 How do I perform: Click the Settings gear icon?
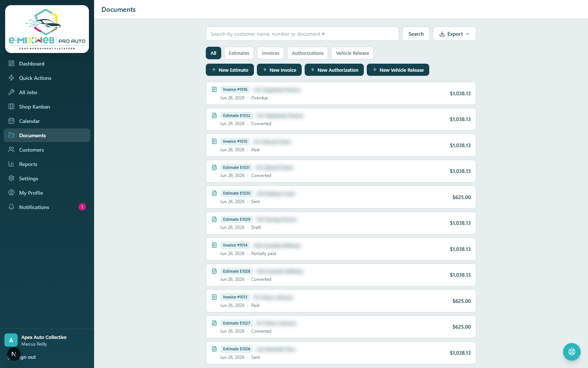(11, 178)
